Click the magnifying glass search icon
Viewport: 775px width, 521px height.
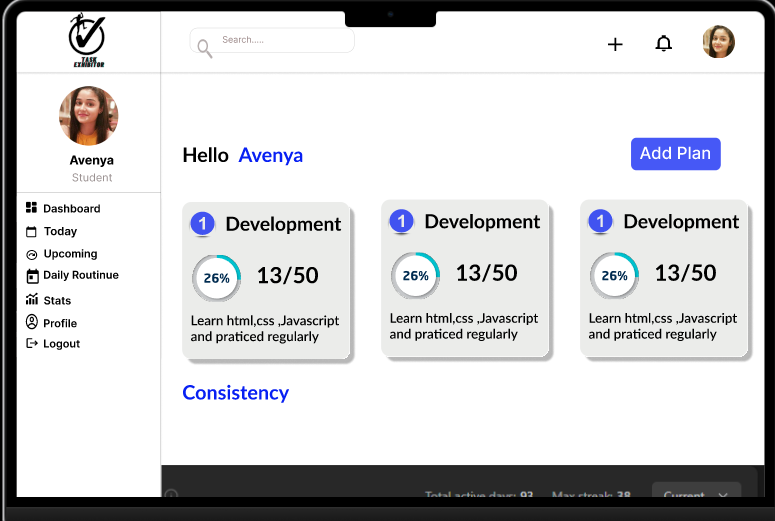click(x=204, y=48)
